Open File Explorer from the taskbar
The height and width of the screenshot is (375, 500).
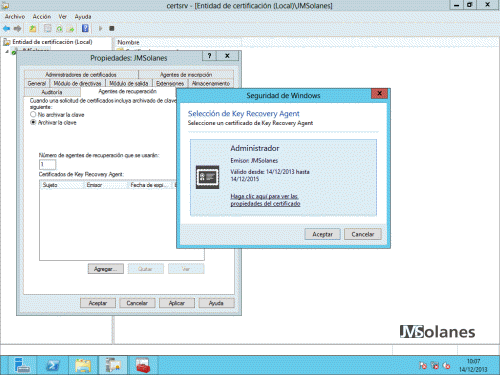[x=83, y=365]
